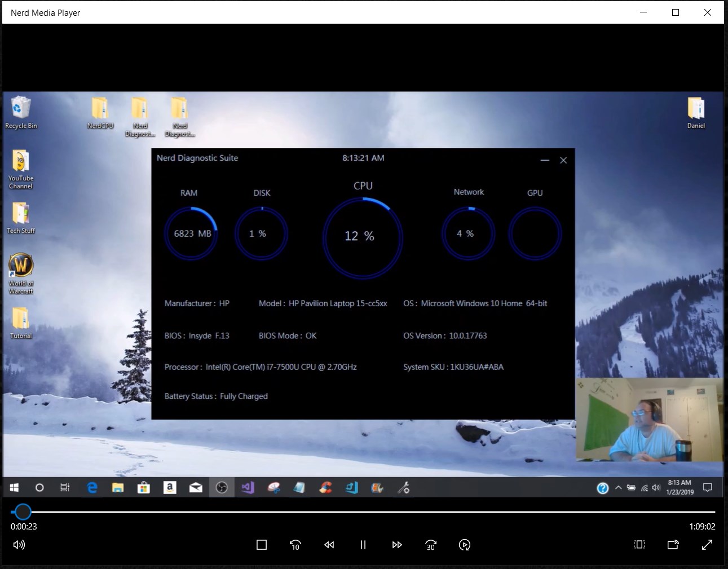Click the Cortana circle icon in taskbar

tap(39, 487)
